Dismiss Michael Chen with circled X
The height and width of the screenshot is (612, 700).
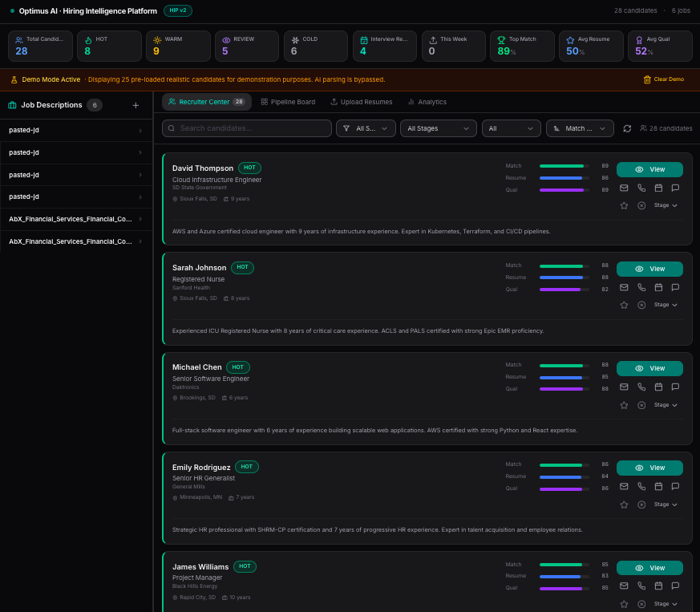[x=641, y=405]
